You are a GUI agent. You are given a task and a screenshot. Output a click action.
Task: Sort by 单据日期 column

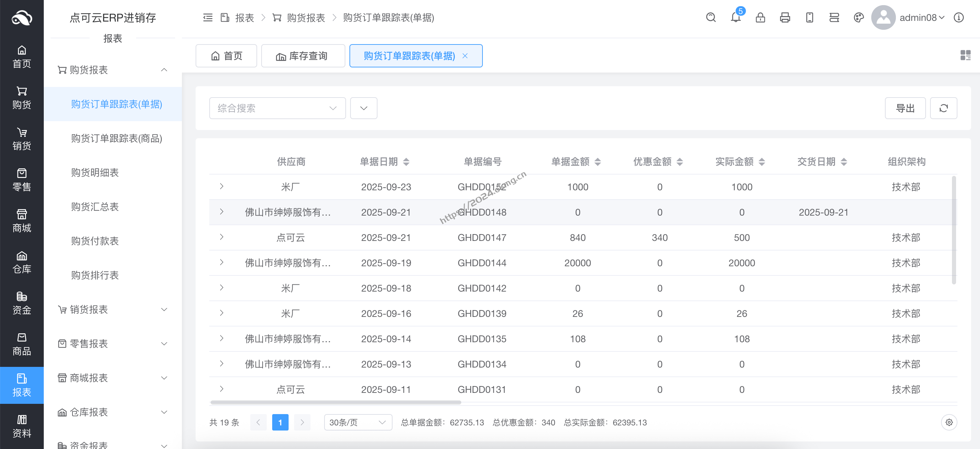[x=406, y=162]
